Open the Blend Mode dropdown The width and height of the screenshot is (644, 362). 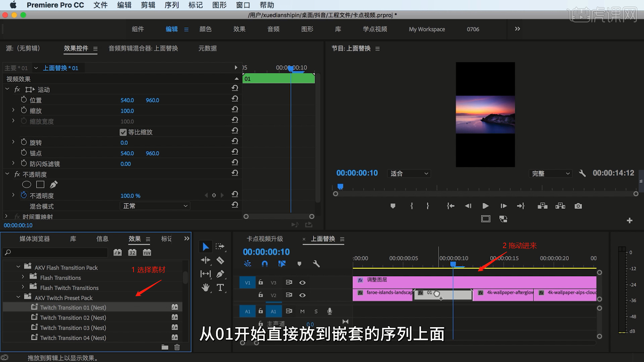point(155,206)
